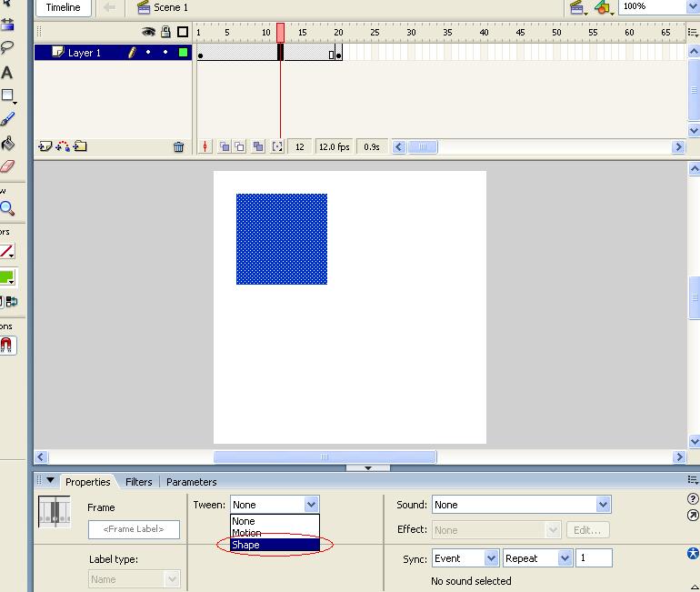Select the Zoom magnifier tool

point(7,208)
